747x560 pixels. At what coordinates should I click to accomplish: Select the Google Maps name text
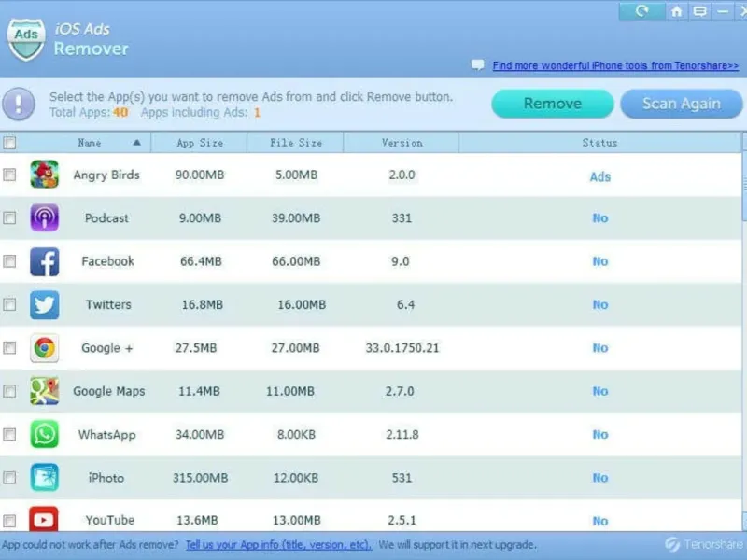click(108, 391)
